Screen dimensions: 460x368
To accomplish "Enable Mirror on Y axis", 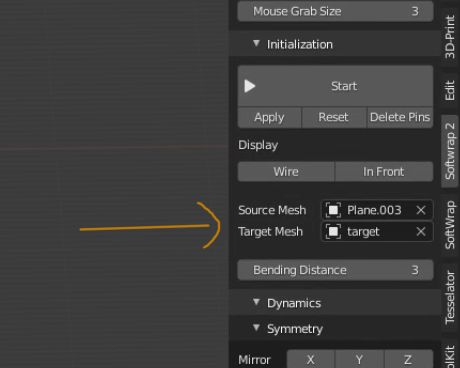I will point(359,359).
